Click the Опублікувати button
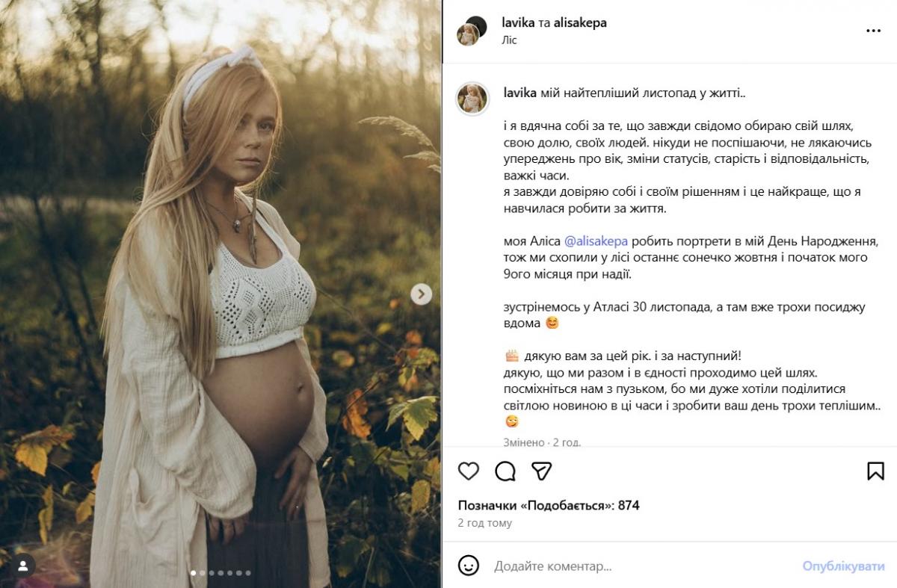The image size is (897, 588). click(843, 566)
